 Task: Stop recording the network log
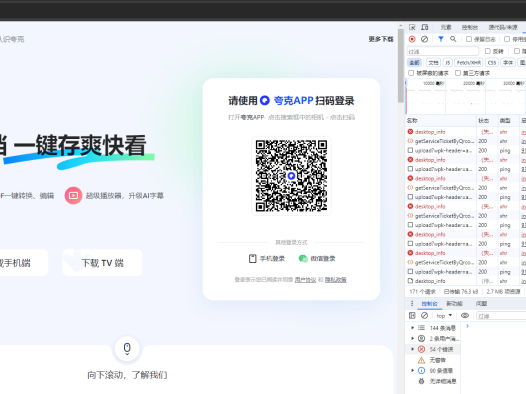412,39
